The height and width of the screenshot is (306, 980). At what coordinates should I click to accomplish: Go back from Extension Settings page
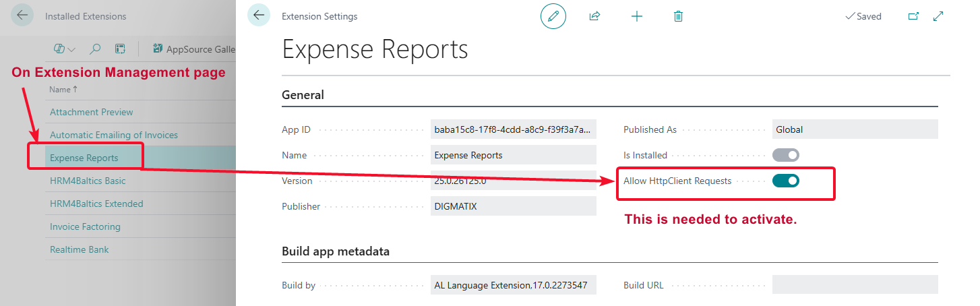click(259, 16)
